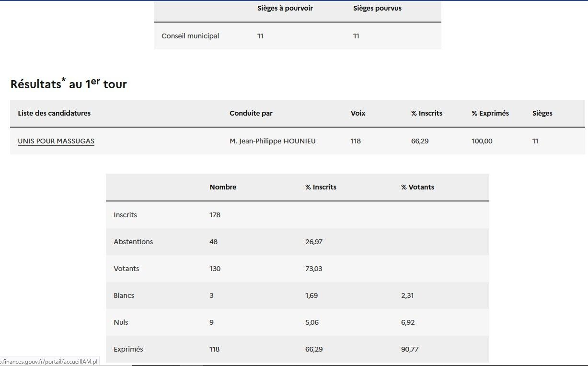The width and height of the screenshot is (588, 366).
Task: Click the % Exprimés column header
Action: click(x=490, y=113)
